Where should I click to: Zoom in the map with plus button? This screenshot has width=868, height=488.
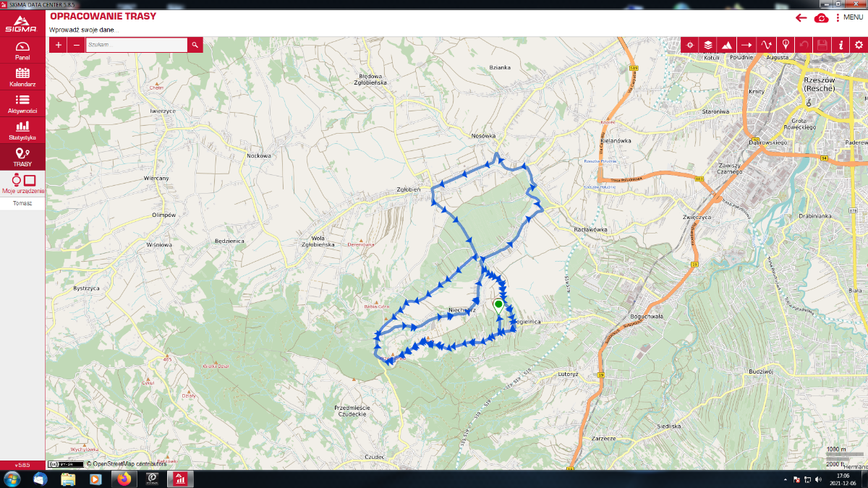(x=59, y=45)
